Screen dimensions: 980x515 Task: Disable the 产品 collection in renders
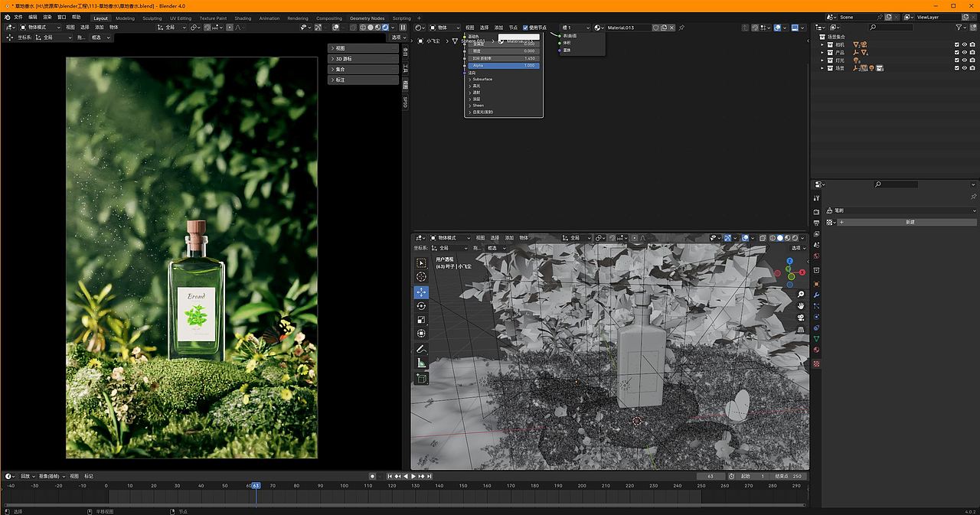tap(972, 52)
